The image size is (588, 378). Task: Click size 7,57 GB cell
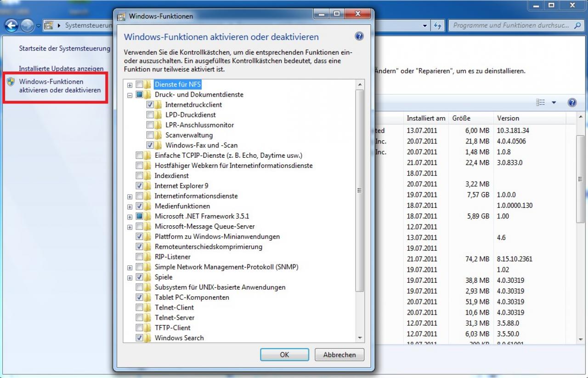[x=477, y=195]
